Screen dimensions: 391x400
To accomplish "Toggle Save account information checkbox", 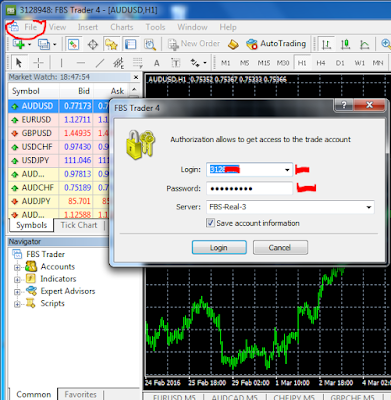I will (210, 223).
